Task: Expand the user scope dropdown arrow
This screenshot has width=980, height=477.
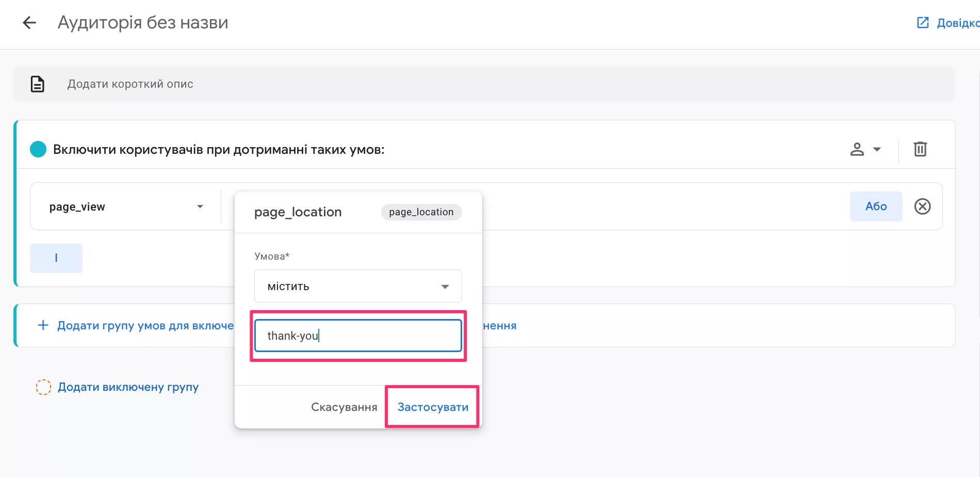Action: point(877,149)
